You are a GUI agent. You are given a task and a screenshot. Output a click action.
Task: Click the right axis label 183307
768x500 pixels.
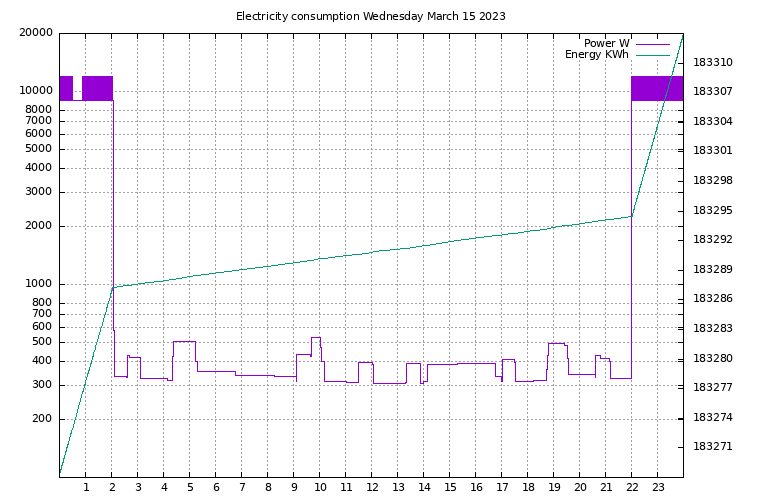point(713,92)
